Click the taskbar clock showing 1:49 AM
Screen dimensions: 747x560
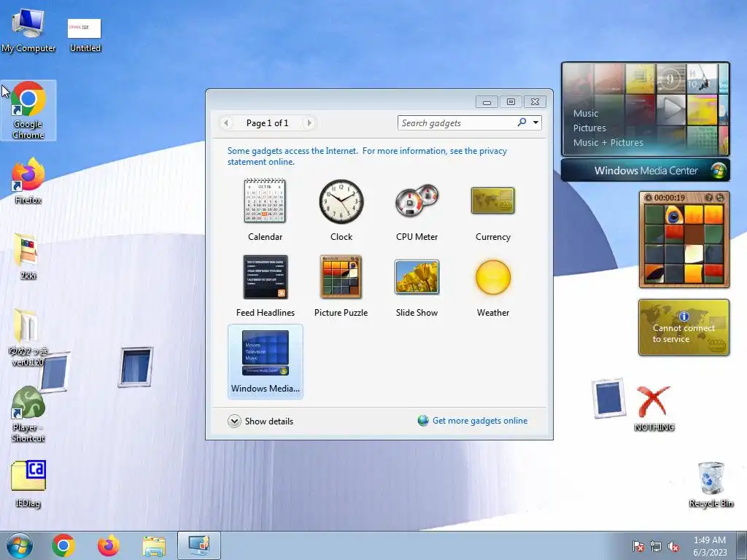[x=710, y=546]
